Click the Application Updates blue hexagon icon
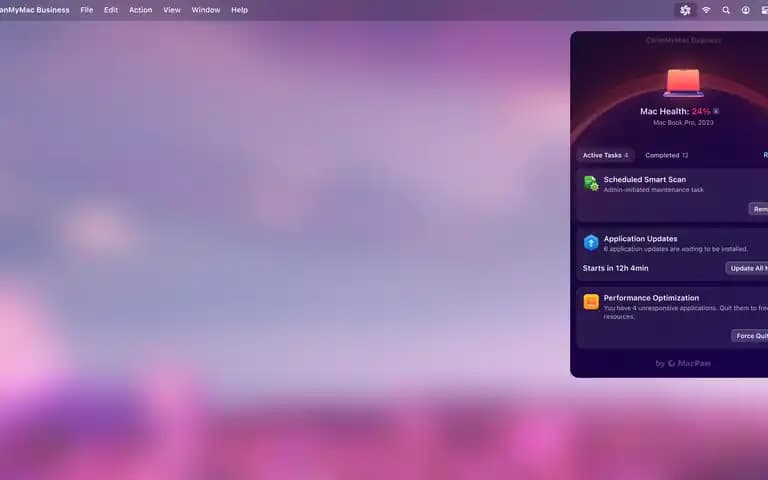The width and height of the screenshot is (768, 480). [x=591, y=243]
